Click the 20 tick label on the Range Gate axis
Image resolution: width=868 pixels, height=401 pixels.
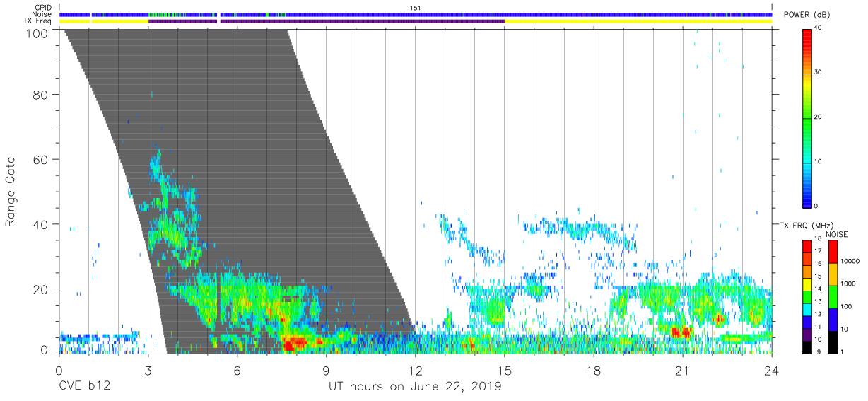(41, 289)
